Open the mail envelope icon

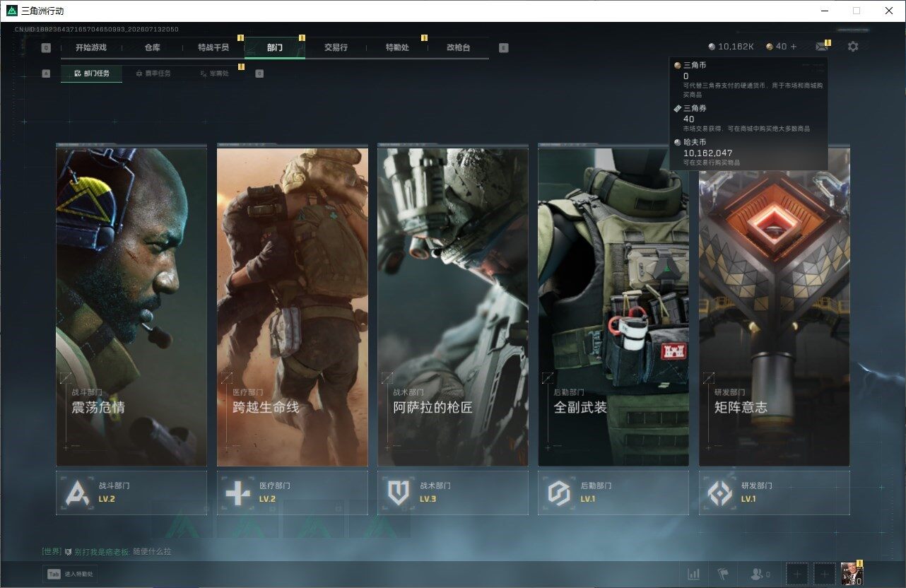(x=821, y=47)
